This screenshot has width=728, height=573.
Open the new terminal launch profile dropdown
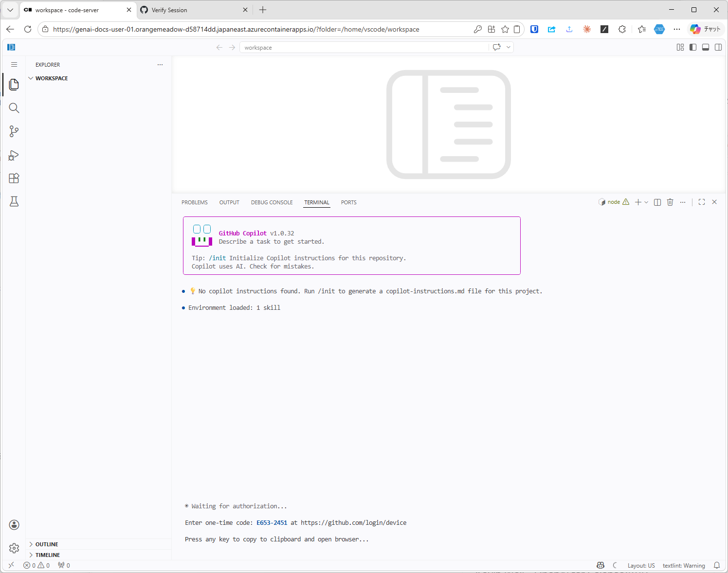click(x=646, y=202)
